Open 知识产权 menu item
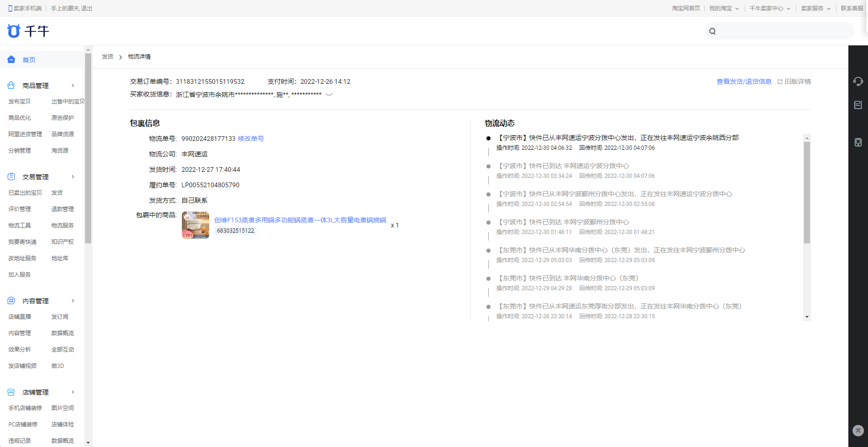The width and height of the screenshot is (868, 447). click(x=63, y=242)
